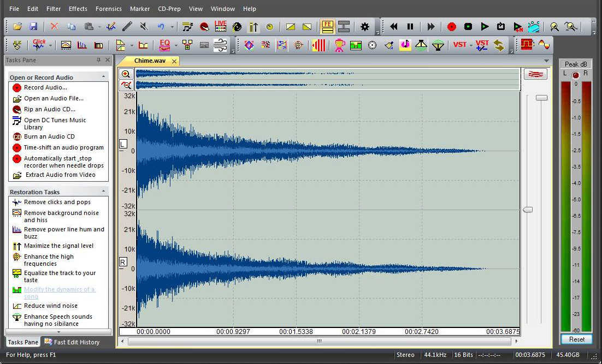Rewind playback
This screenshot has width=602, height=364.
click(x=393, y=26)
